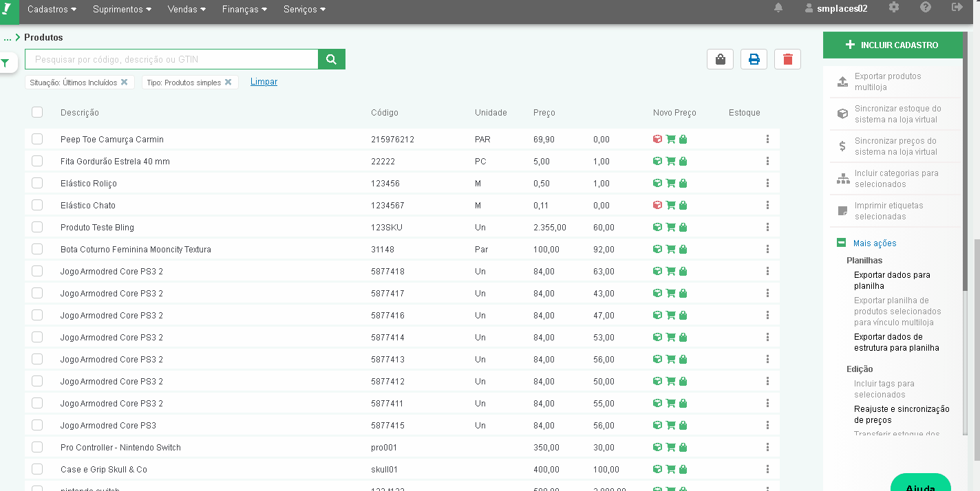Remove the 'Situação: Últimos Incluídos' filter chip
980x491 pixels.
click(x=124, y=82)
